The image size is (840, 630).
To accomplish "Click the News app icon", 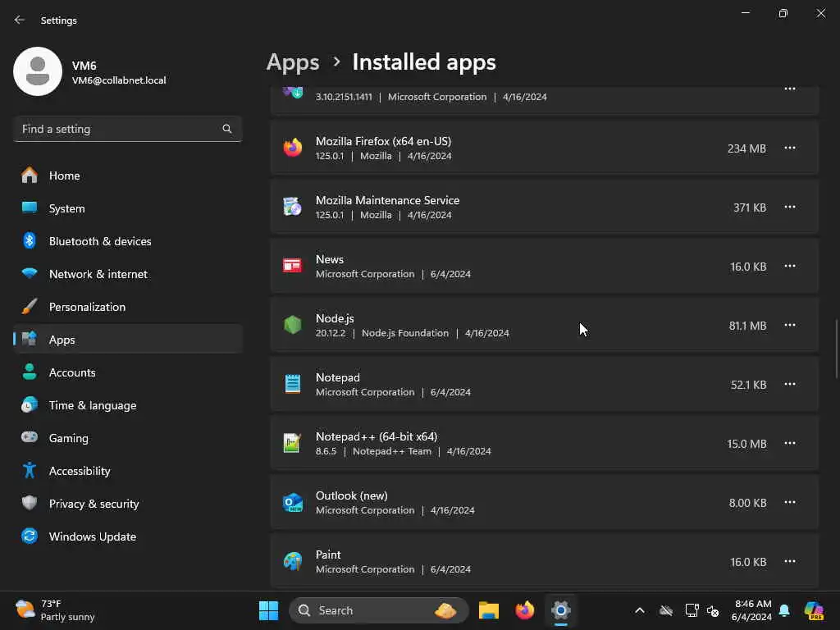I will 293,266.
